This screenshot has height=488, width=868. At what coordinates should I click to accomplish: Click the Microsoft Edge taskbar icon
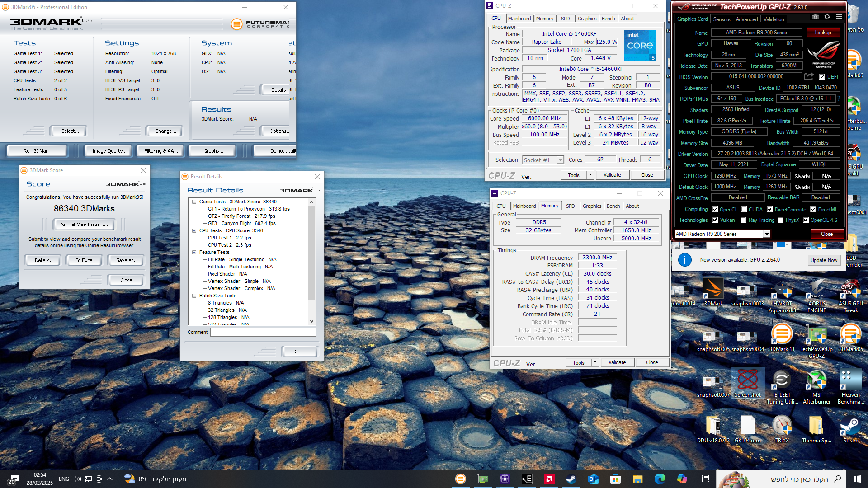click(660, 479)
